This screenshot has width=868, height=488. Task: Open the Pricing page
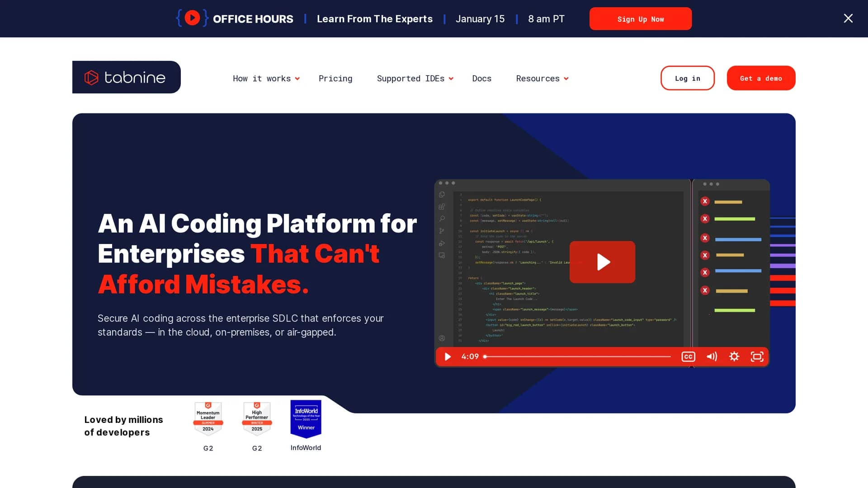tap(335, 79)
